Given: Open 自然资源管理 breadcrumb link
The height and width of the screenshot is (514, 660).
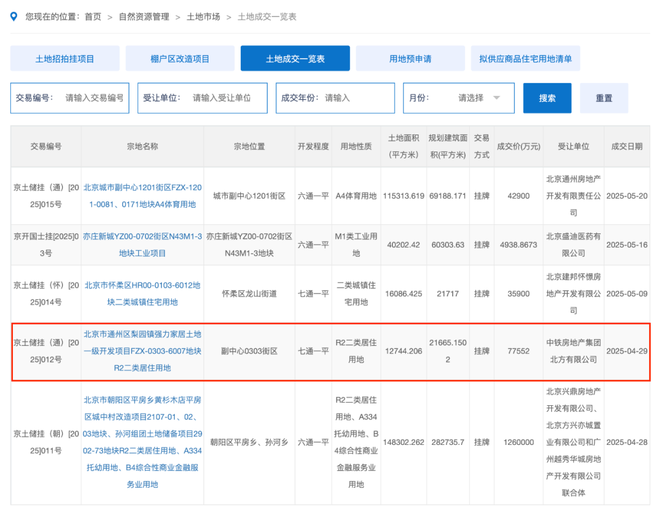Looking at the screenshot, I should [x=143, y=18].
